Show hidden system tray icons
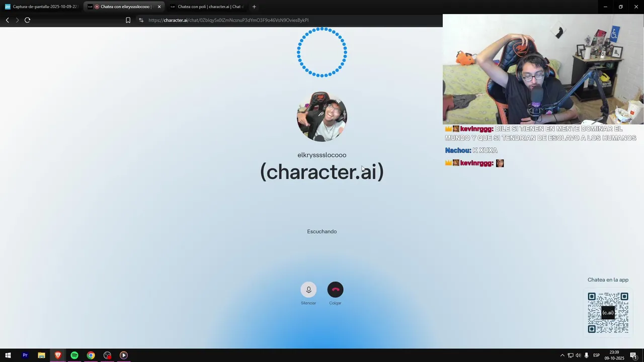 (x=562, y=355)
